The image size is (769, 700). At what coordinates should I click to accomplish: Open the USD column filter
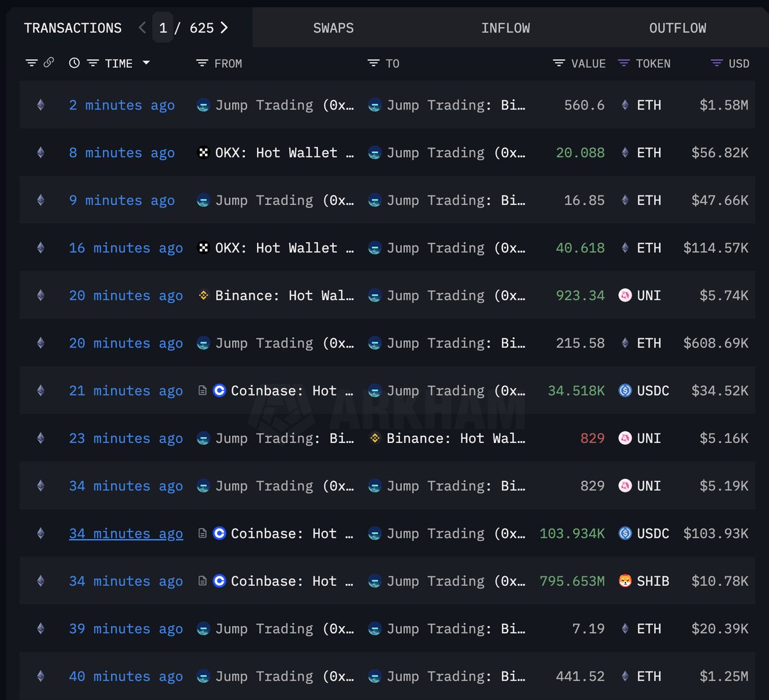717,63
